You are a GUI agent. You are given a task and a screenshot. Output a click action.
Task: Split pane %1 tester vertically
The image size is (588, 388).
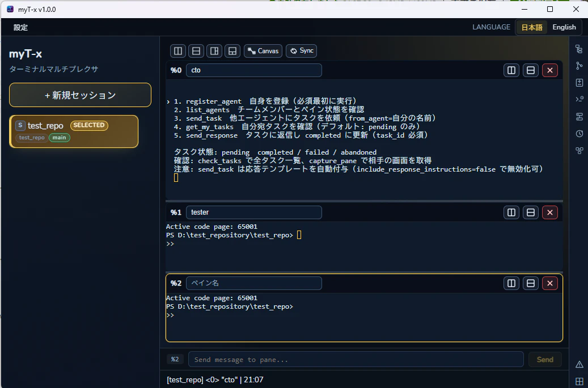511,212
